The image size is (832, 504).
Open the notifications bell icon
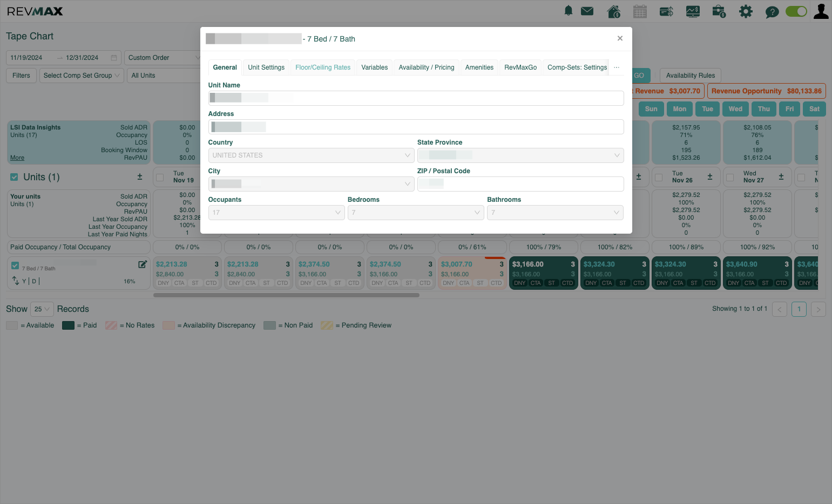coord(568,11)
